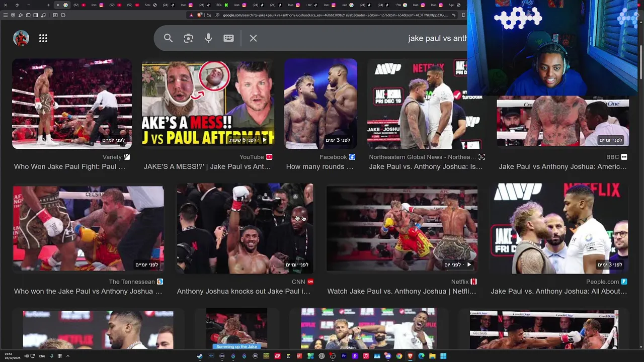644x362 pixels.
Task: Open BBC image result thumbnail
Action: pos(562,122)
